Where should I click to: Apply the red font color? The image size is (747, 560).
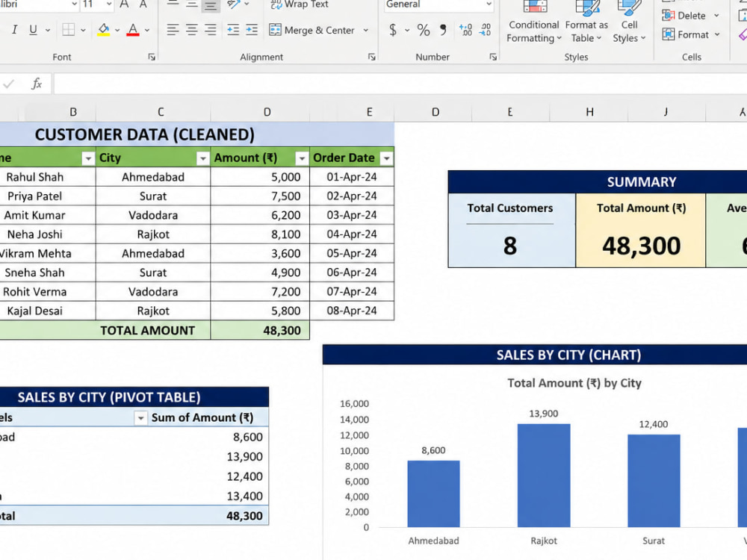(134, 30)
